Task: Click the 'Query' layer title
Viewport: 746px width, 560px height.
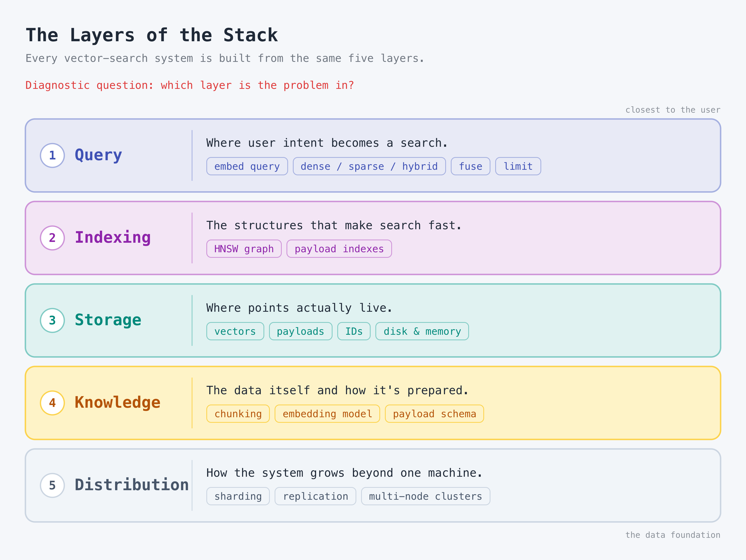Action: click(x=98, y=155)
